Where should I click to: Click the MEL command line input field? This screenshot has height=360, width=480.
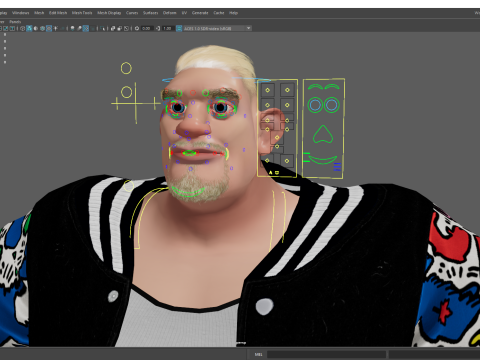tap(326, 354)
